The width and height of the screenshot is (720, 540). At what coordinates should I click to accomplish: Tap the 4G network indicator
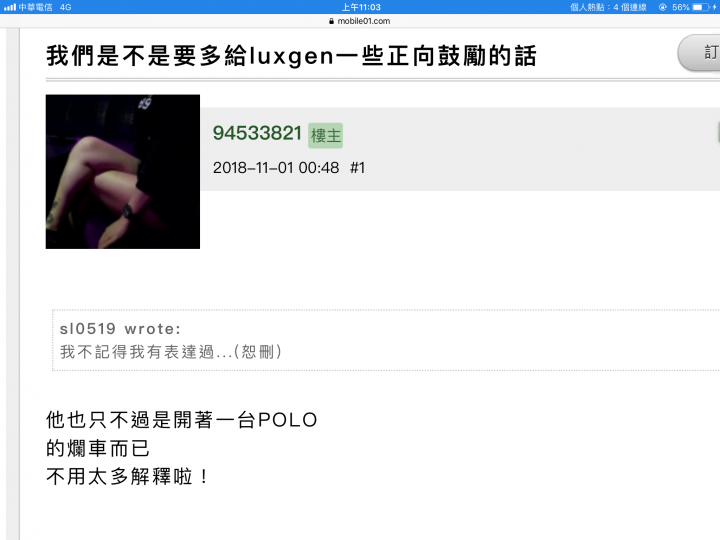click(x=66, y=7)
